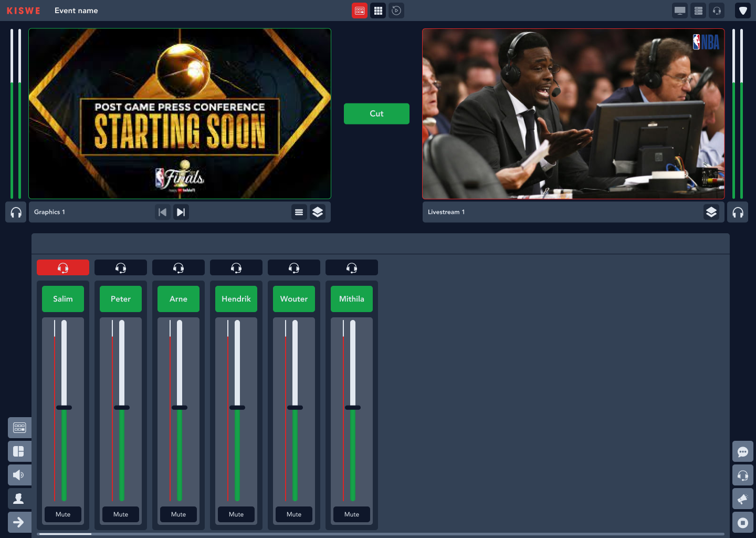Open the chat bubble panel bottom right
This screenshot has height=538, width=756.
743,451
